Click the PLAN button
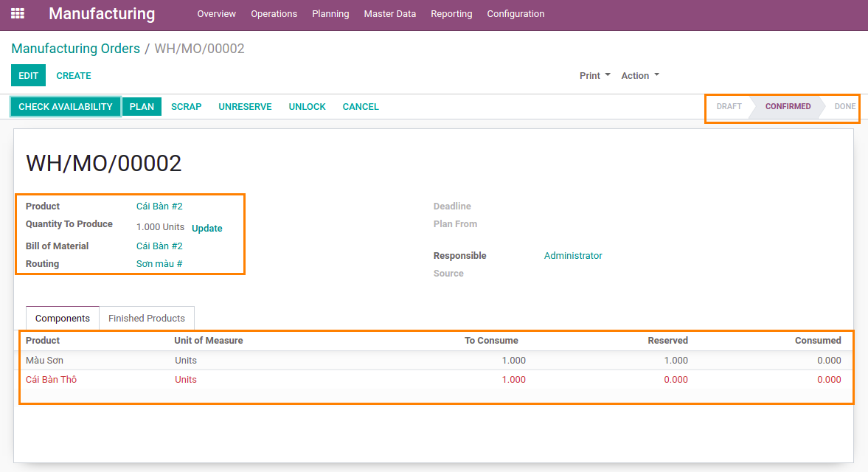This screenshot has height=472, width=868. coord(142,107)
